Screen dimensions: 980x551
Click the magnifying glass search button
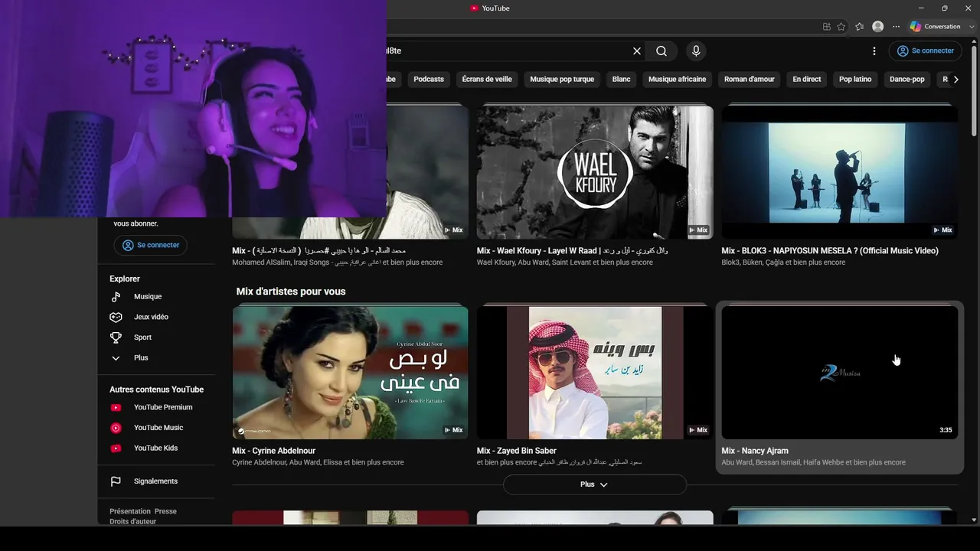661,51
